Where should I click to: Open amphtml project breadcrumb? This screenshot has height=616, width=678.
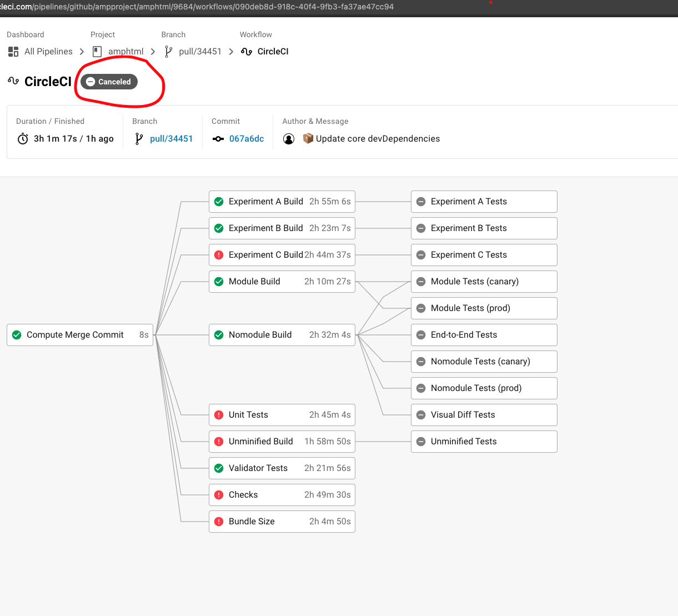(x=125, y=52)
